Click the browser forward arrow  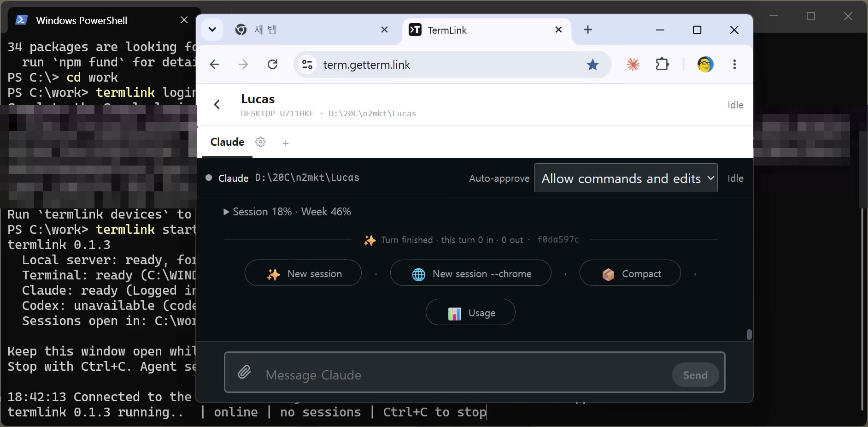243,65
